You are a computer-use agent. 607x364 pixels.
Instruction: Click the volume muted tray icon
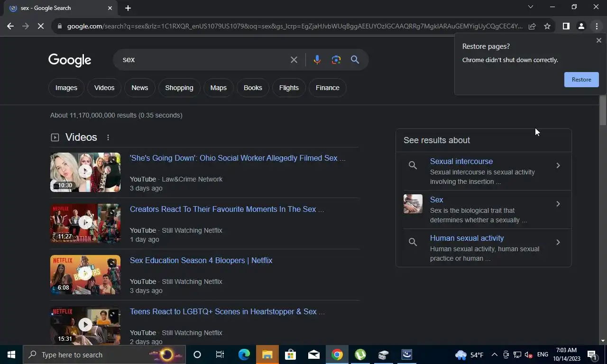[x=528, y=355]
